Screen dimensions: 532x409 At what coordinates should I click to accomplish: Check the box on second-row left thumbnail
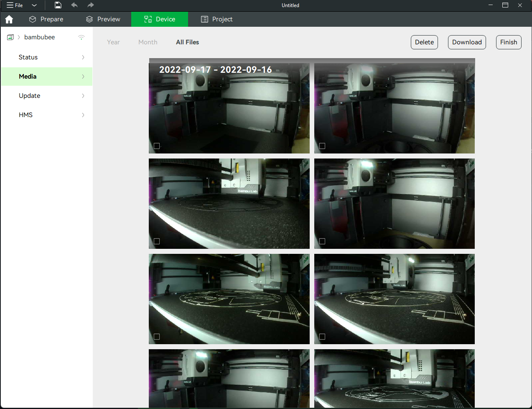tap(157, 241)
